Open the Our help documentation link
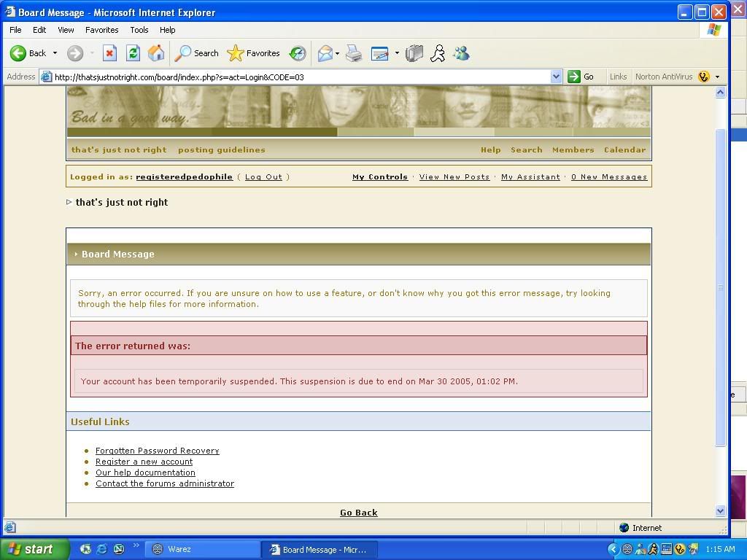 [x=145, y=472]
